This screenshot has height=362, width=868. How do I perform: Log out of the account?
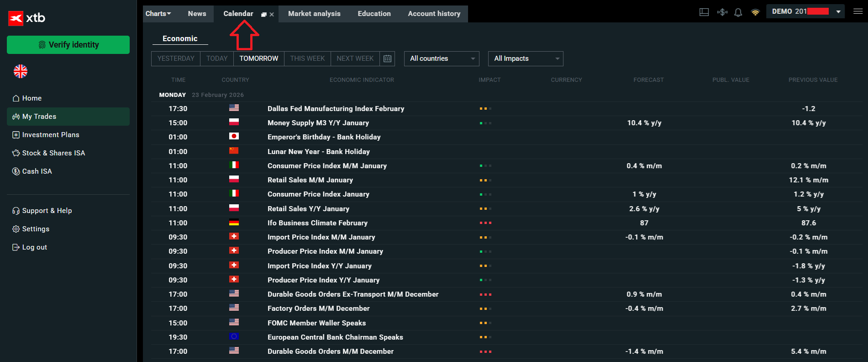click(68, 247)
